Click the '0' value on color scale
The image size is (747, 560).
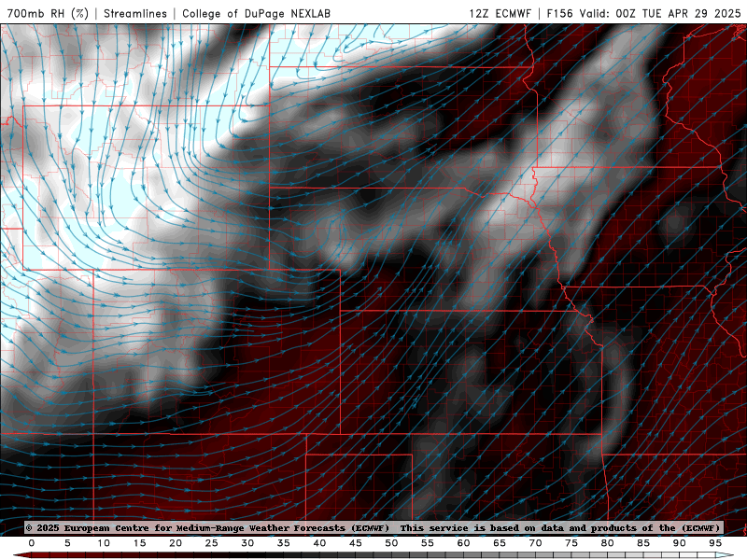[x=32, y=543]
